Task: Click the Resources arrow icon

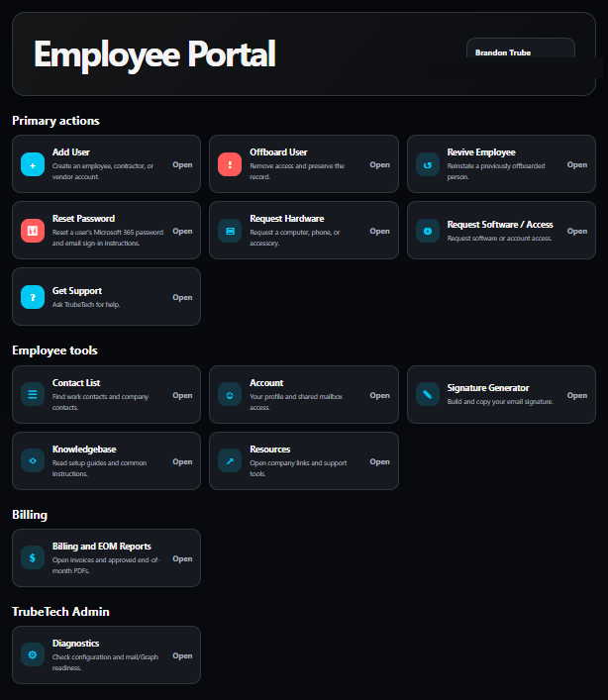Action: (230, 460)
